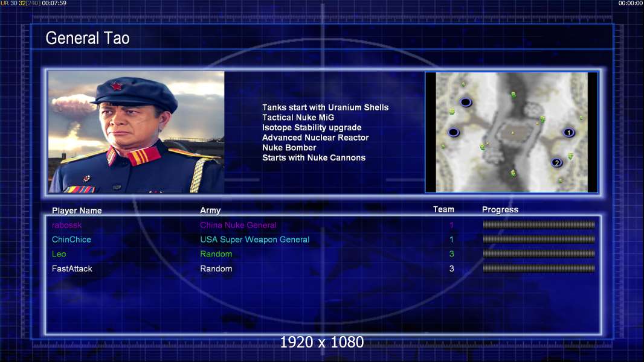The image size is (644, 362).
Task: Click ChinChice's loading progress bar
Action: 539,239
